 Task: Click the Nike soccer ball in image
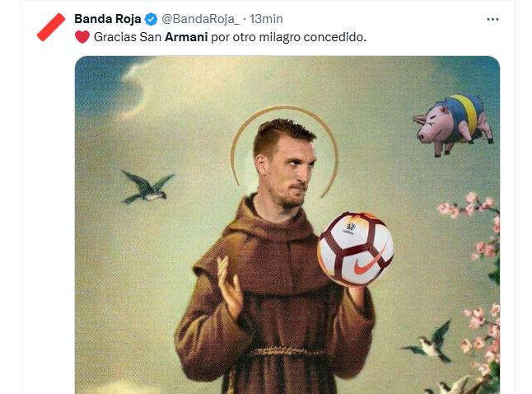coord(355,249)
